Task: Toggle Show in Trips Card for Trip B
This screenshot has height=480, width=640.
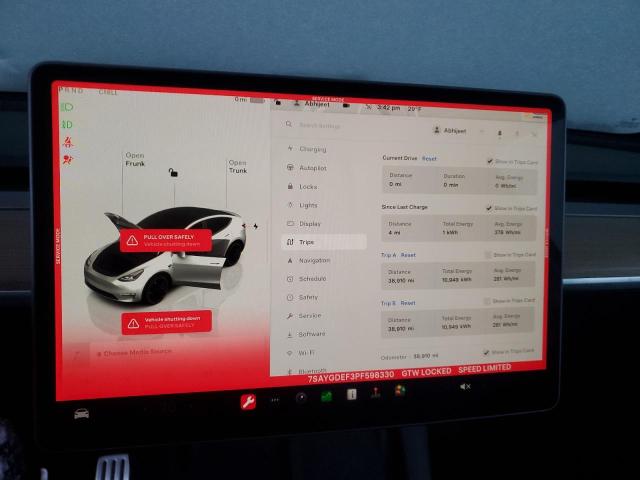Action: [487, 301]
